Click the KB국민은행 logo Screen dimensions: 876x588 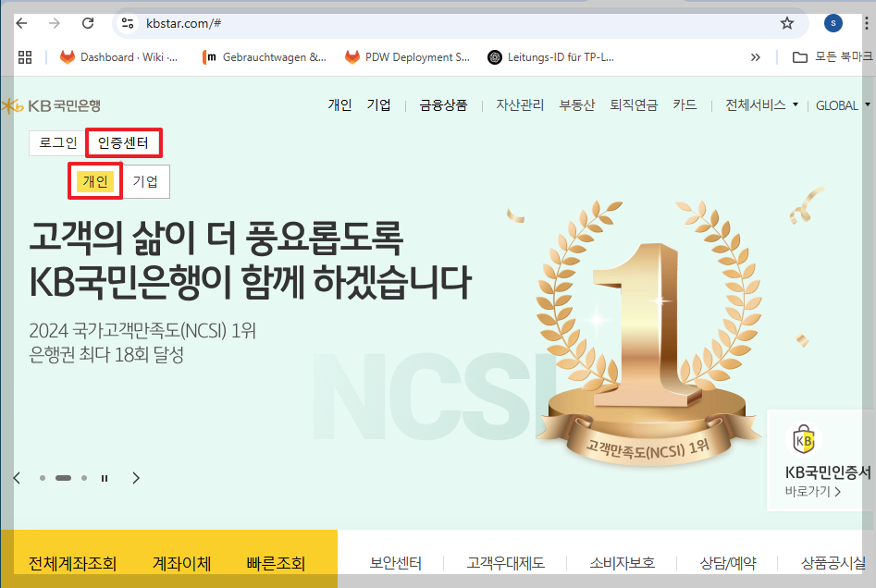(x=51, y=105)
